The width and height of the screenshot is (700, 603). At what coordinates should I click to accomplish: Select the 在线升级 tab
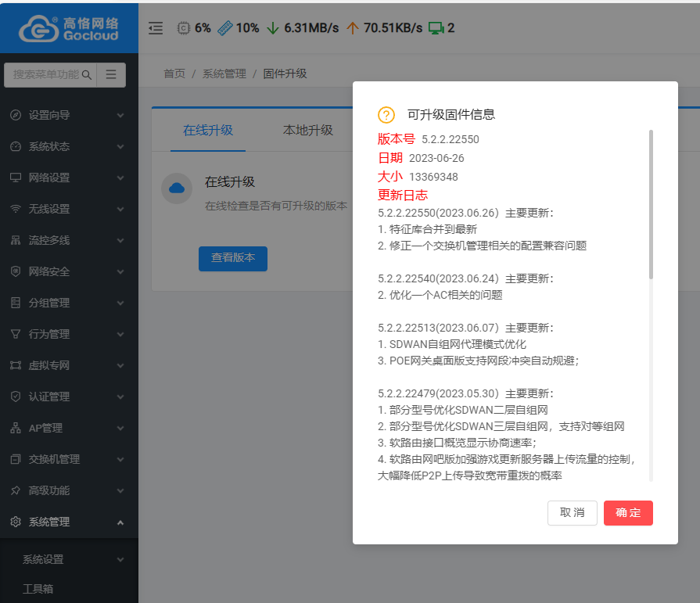coord(208,131)
